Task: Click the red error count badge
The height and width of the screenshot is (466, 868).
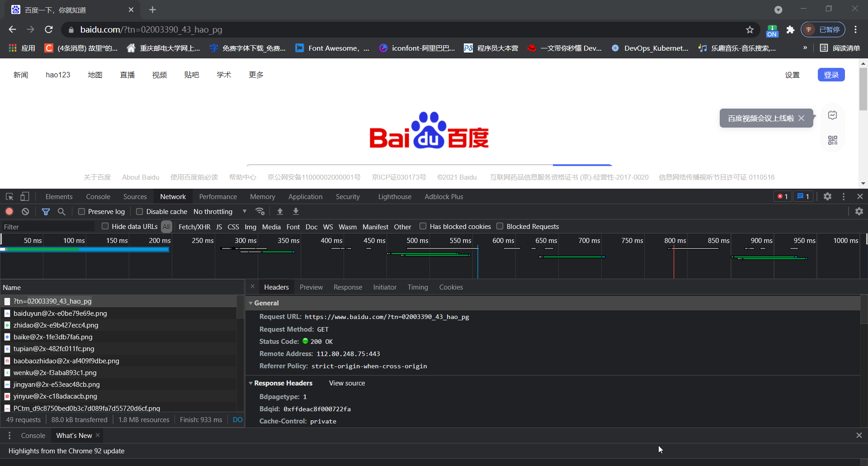Action: tap(783, 196)
